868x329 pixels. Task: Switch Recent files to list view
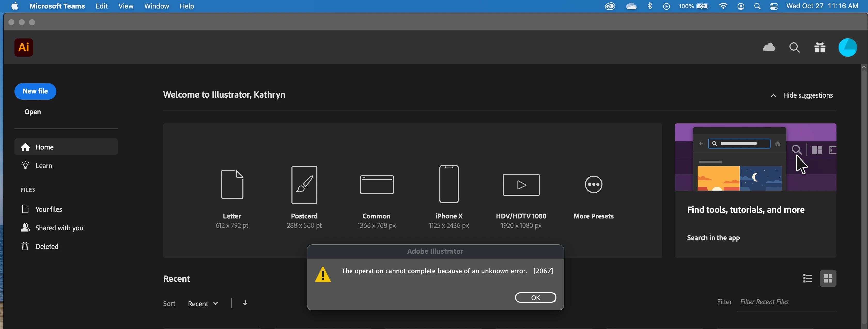click(807, 278)
